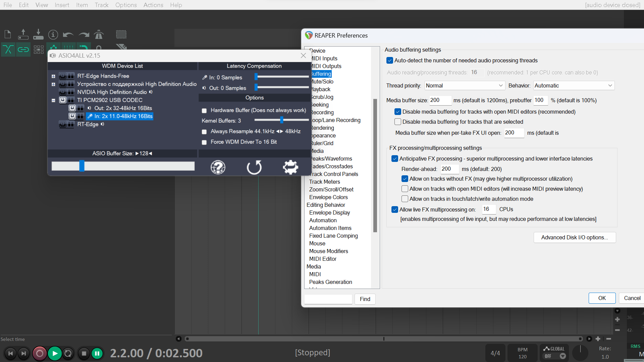
Task: Select MIDI Editor preferences page
Action: pyautogui.click(x=323, y=259)
